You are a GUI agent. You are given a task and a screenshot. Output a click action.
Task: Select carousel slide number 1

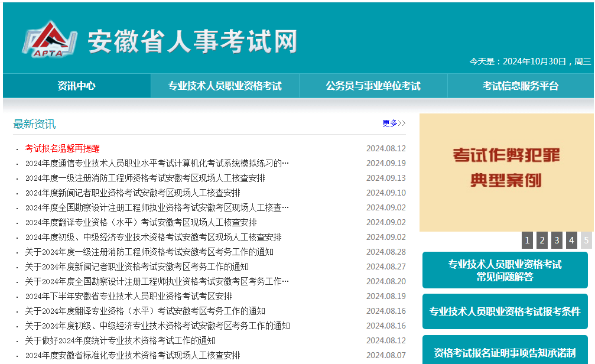tap(527, 240)
